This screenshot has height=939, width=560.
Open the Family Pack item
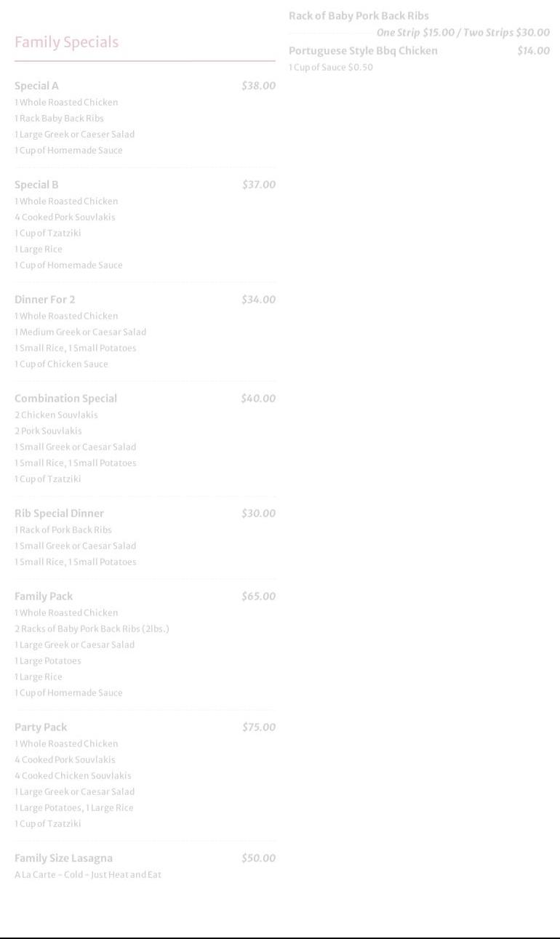[x=44, y=596]
